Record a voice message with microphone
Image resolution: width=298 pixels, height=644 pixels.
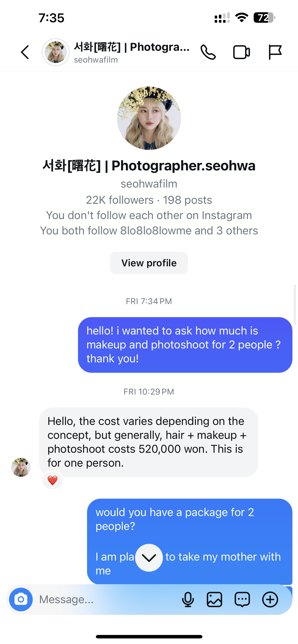click(188, 599)
